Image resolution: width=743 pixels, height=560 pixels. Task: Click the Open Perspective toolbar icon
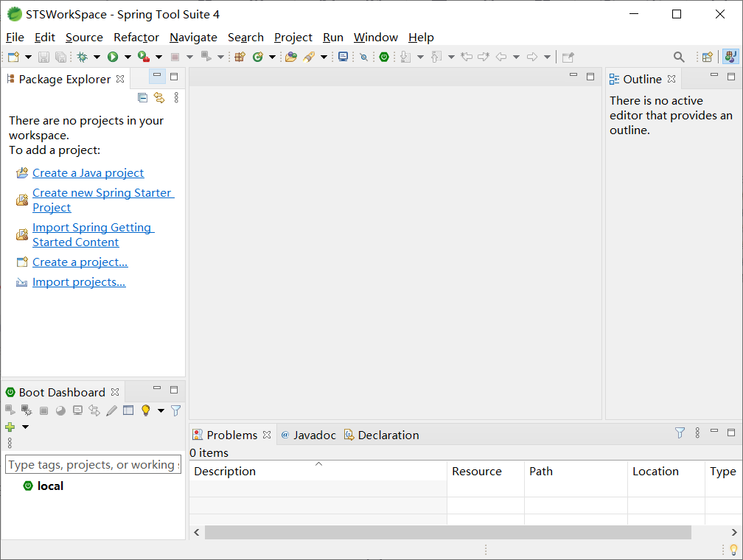pos(708,57)
